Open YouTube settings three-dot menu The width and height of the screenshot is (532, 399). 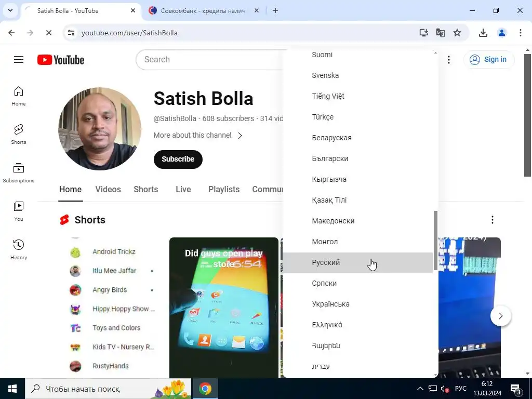pyautogui.click(x=448, y=60)
